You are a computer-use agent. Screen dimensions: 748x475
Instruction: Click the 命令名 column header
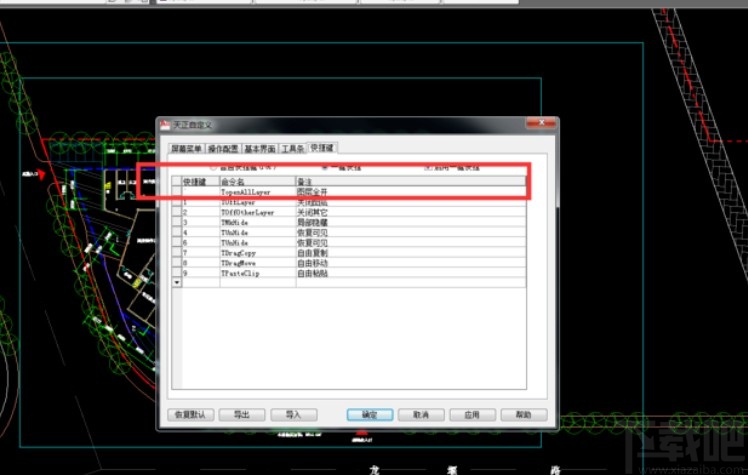258,182
